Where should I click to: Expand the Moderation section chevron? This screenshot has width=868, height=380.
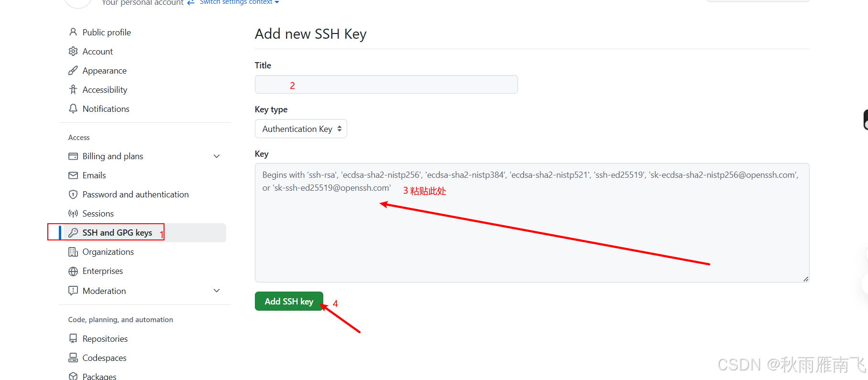[x=217, y=291]
